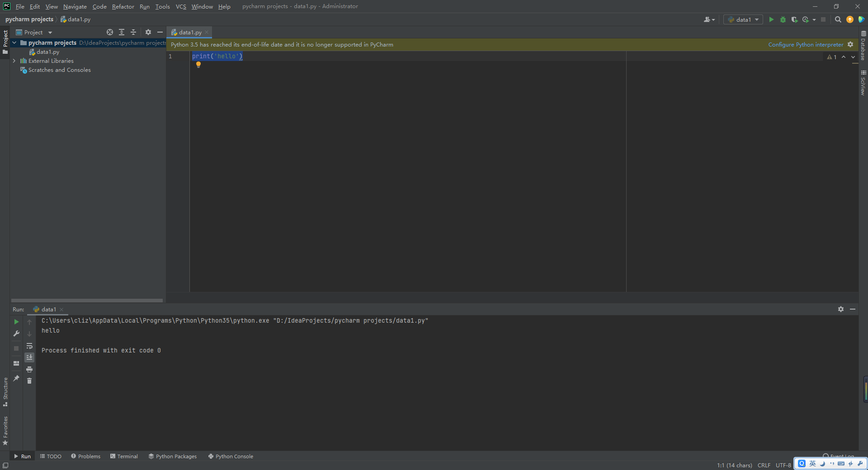Expand all in Project panel

click(x=122, y=32)
